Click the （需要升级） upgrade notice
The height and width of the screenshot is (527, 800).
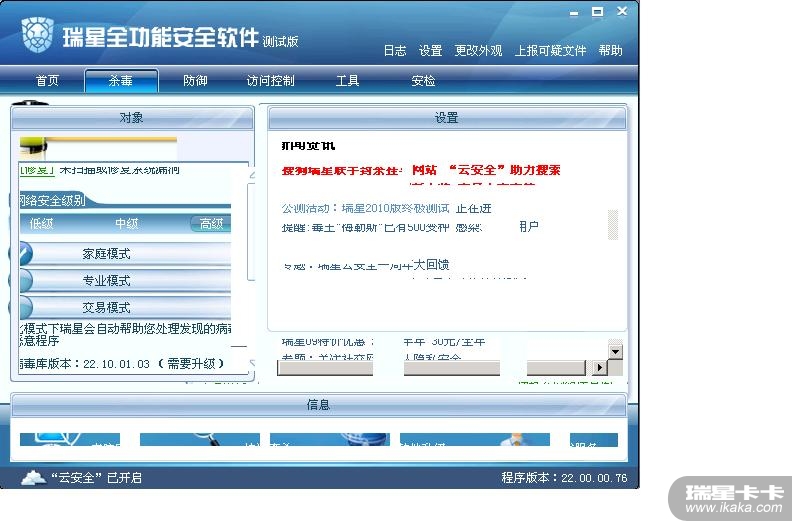pos(191,364)
